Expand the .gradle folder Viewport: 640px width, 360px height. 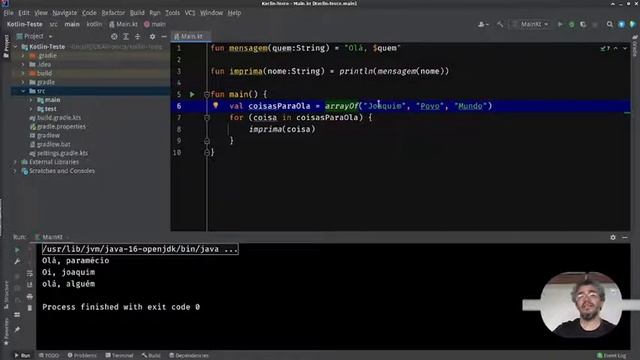point(23,56)
